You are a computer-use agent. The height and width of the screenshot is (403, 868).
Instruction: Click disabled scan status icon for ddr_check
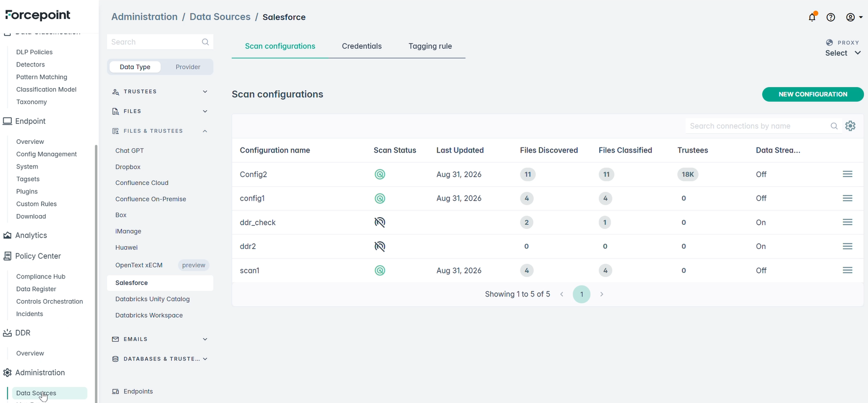pyautogui.click(x=380, y=222)
